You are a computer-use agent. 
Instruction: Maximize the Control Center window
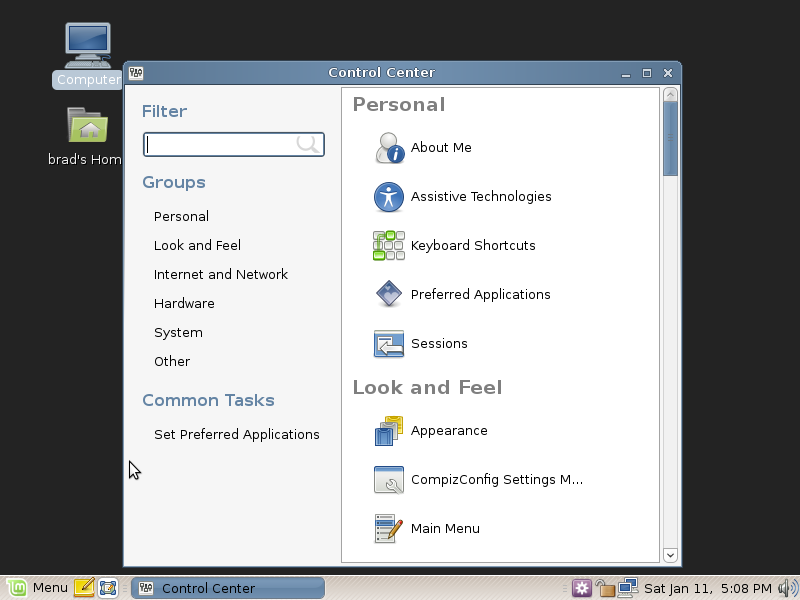[647, 73]
